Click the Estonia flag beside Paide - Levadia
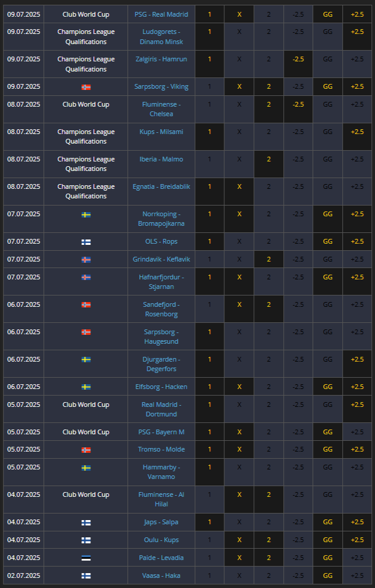The width and height of the screenshot is (375, 588). tap(86, 558)
